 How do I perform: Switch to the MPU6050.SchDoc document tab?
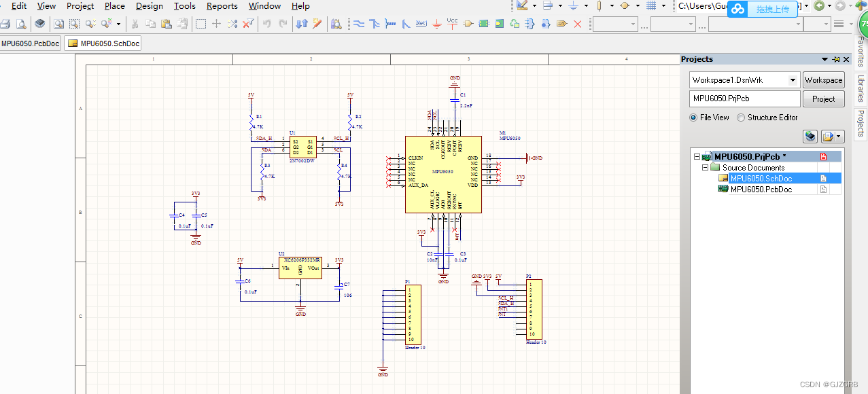pyautogui.click(x=103, y=43)
